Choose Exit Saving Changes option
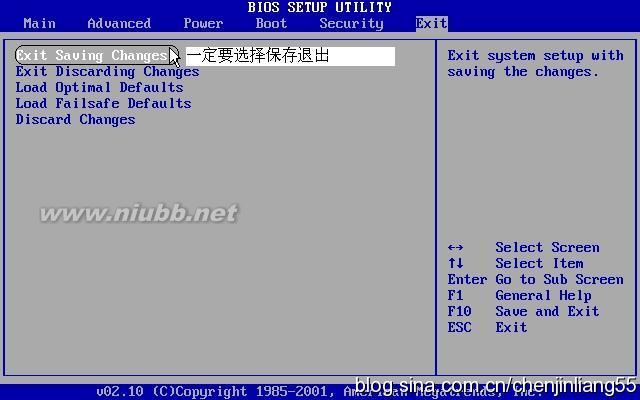Viewport: 640px width, 400px height. pos(90,56)
